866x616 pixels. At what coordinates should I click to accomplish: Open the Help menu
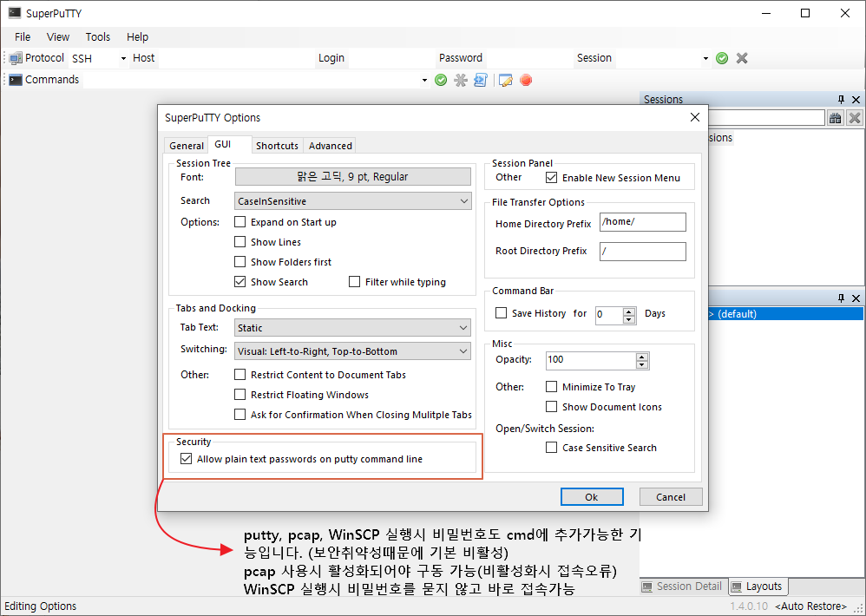pos(137,37)
